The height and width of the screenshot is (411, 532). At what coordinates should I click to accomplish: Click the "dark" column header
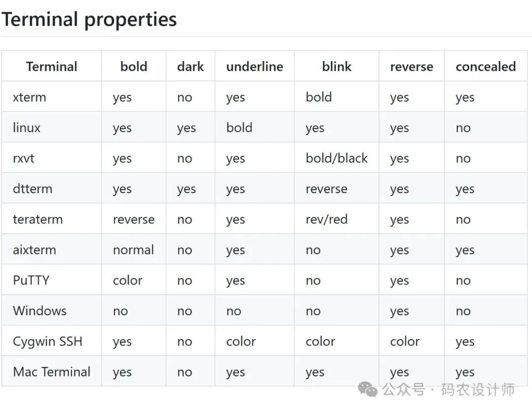[190, 67]
